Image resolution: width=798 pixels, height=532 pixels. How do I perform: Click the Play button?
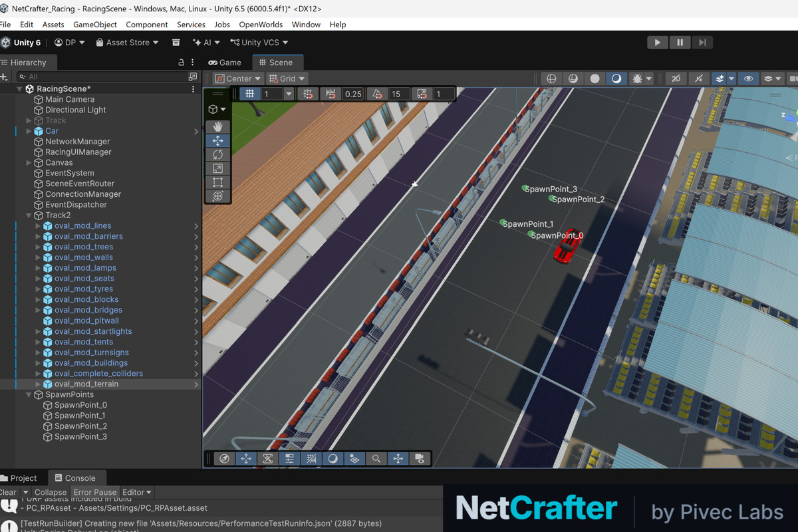(x=657, y=43)
